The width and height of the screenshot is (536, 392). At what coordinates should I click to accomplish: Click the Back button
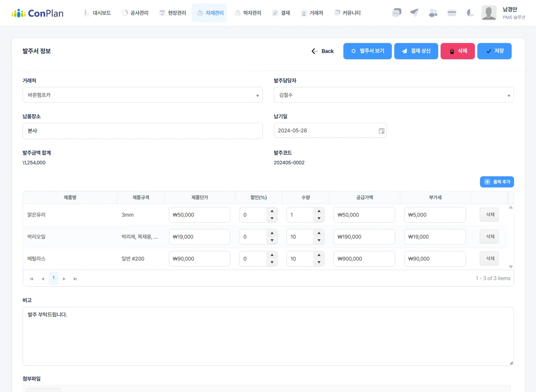(322, 51)
